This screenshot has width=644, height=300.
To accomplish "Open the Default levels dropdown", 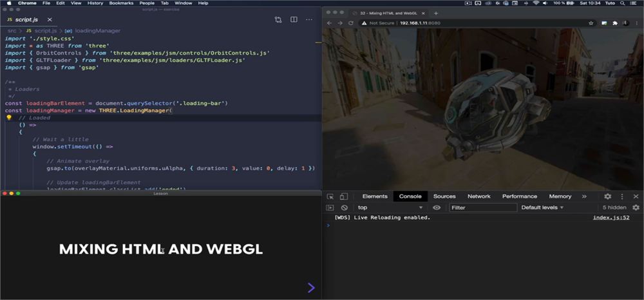I will [x=542, y=208].
